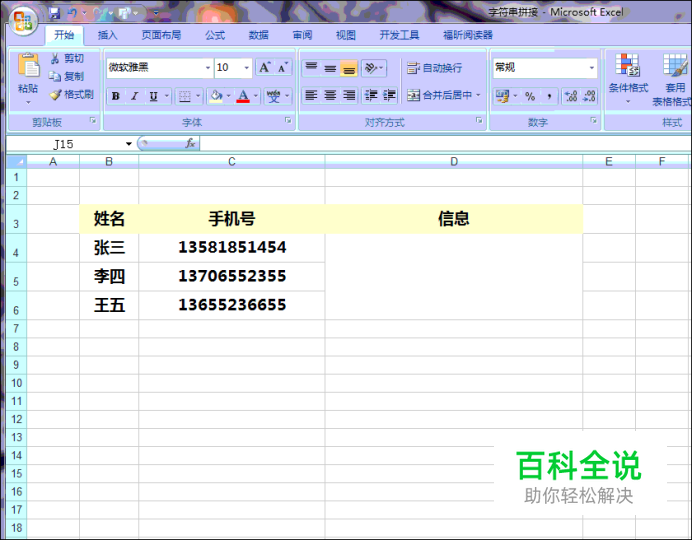
Task: Expand the Font group dialog launcher
Action: (288, 120)
